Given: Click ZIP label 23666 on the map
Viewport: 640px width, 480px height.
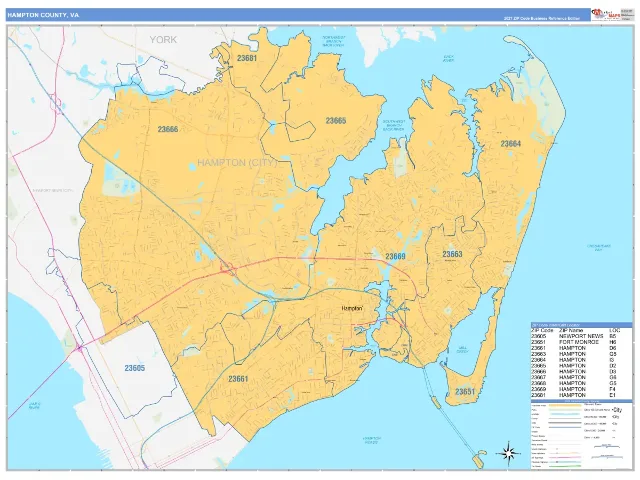Looking at the screenshot, I should [x=168, y=129].
